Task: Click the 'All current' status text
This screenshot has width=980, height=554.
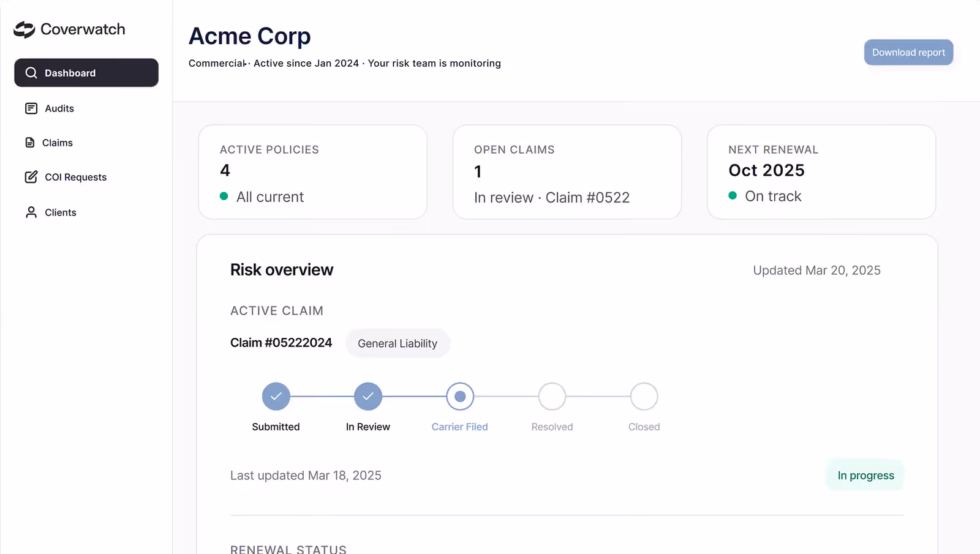Action: click(270, 197)
